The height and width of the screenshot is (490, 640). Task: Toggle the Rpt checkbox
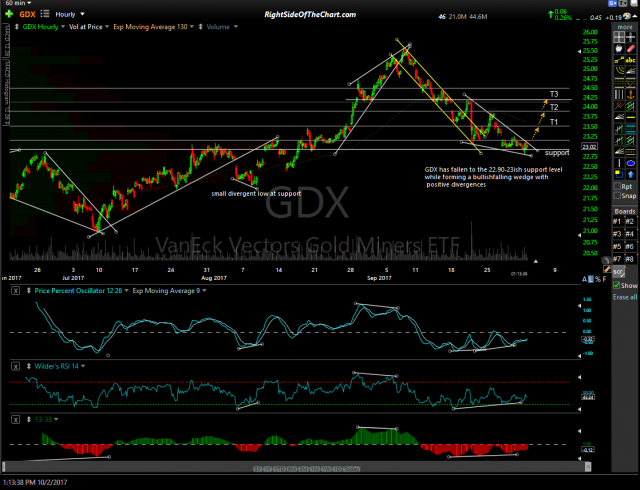(x=617, y=186)
